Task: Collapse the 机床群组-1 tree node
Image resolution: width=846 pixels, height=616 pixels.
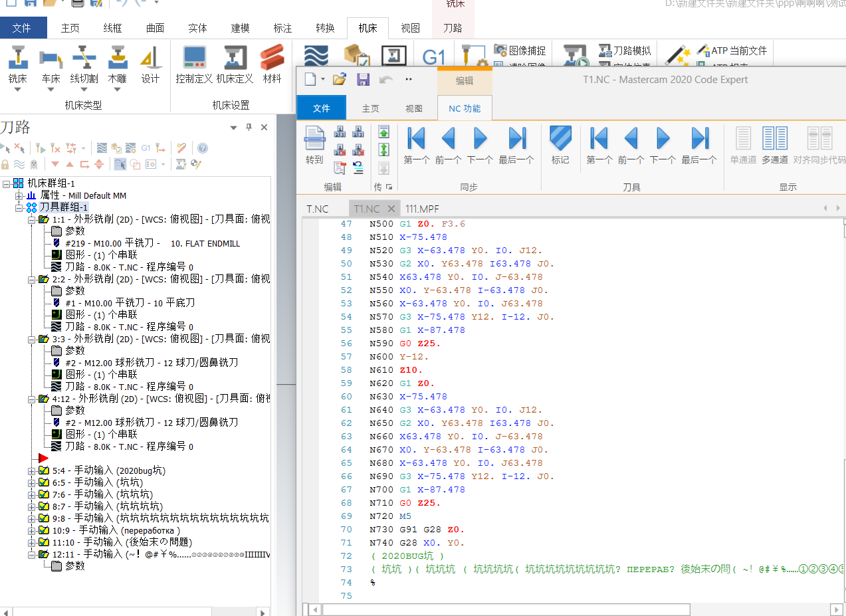Action: pos(7,183)
